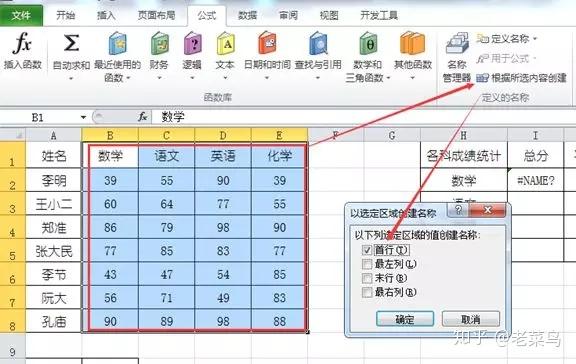Open Date and Time (日期和时间) functions icon
The image size is (576, 364).
pos(267,43)
